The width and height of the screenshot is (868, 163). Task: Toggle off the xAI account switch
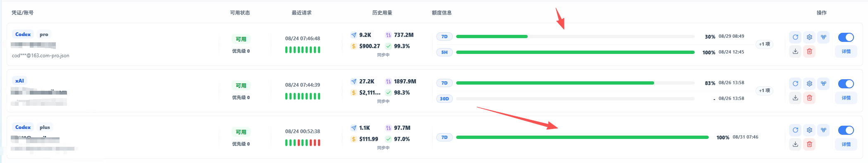[x=846, y=84]
